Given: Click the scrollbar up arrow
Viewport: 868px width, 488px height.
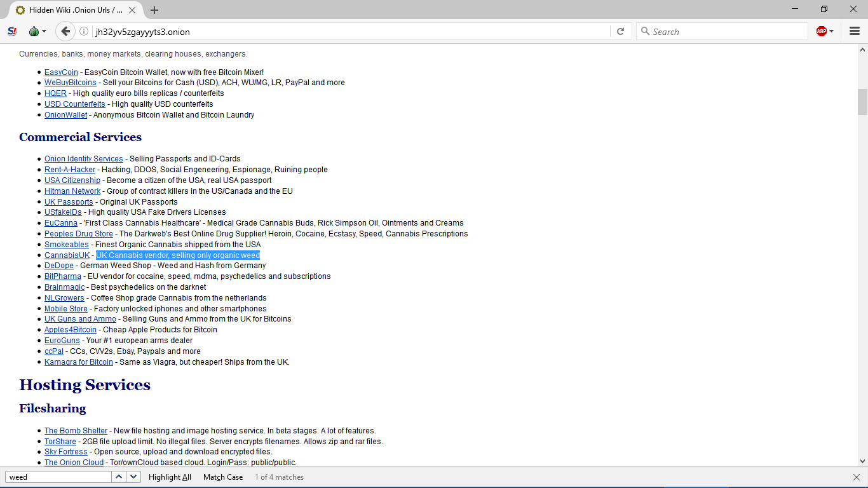Looking at the screenshot, I should (x=862, y=50).
